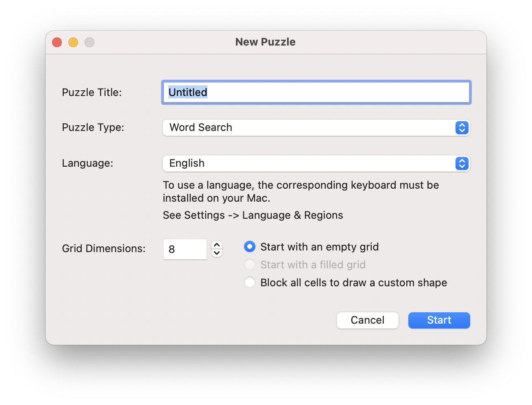Click the grayed-out zoom button
The height and width of the screenshot is (405, 532).
(x=89, y=42)
